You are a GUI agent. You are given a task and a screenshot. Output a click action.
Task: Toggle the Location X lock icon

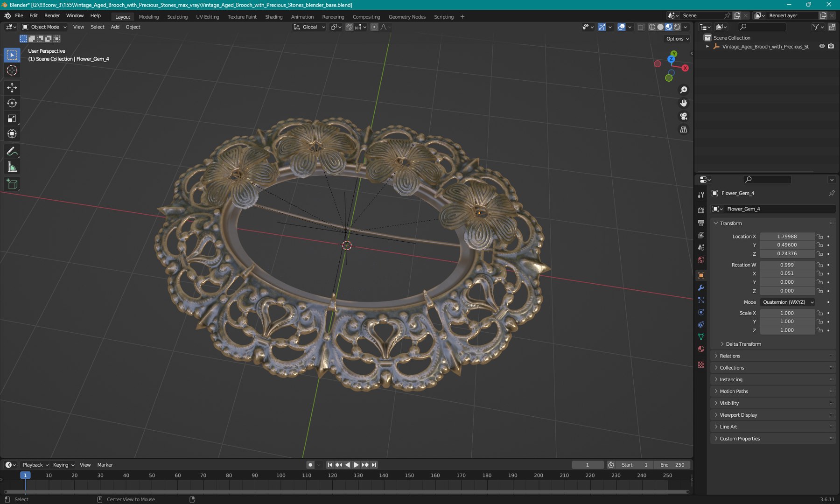[820, 237]
